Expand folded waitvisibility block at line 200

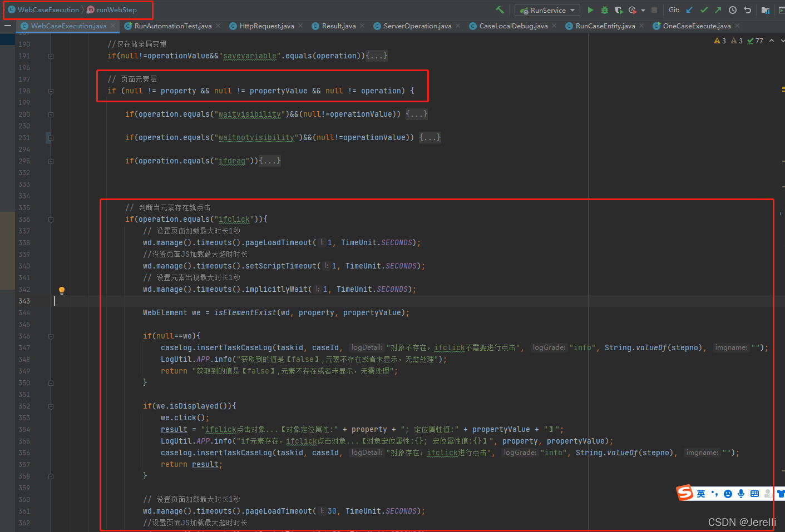tap(51, 115)
